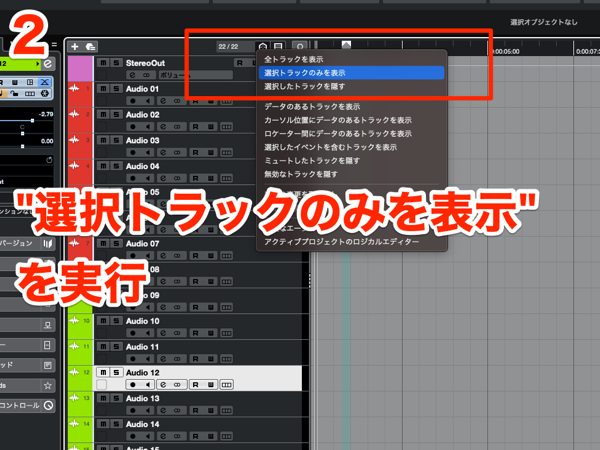Select 全トラックを表示 menu item

click(x=351, y=59)
